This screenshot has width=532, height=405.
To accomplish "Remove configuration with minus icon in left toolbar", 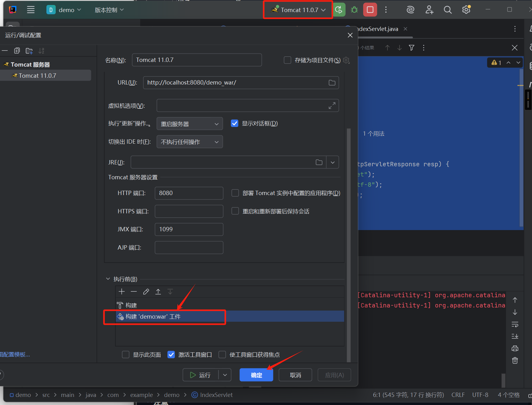I will [5, 50].
